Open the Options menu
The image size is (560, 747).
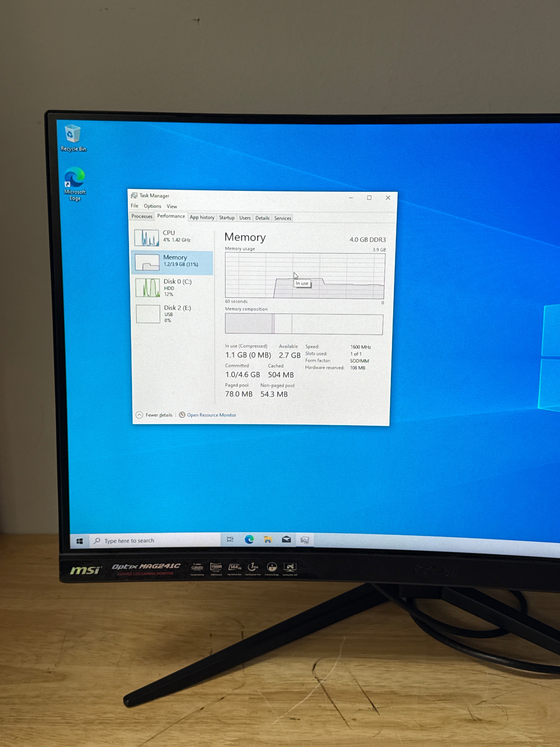coord(153,206)
